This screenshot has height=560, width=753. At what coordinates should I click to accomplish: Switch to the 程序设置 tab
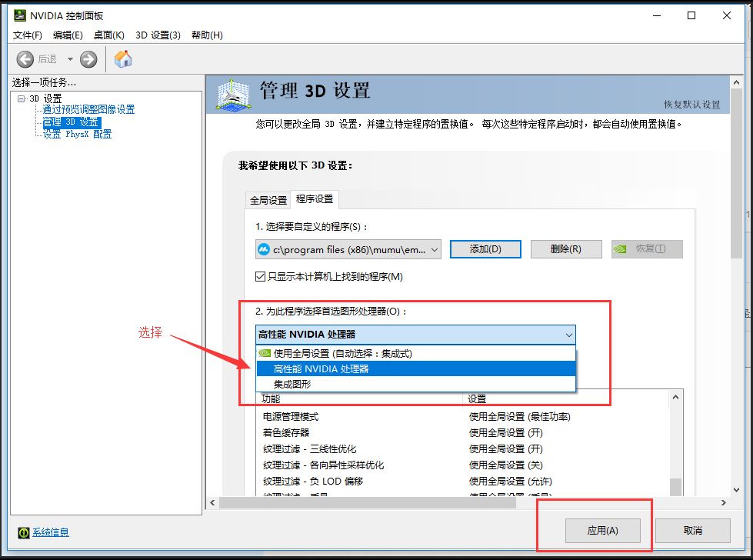coord(315,199)
